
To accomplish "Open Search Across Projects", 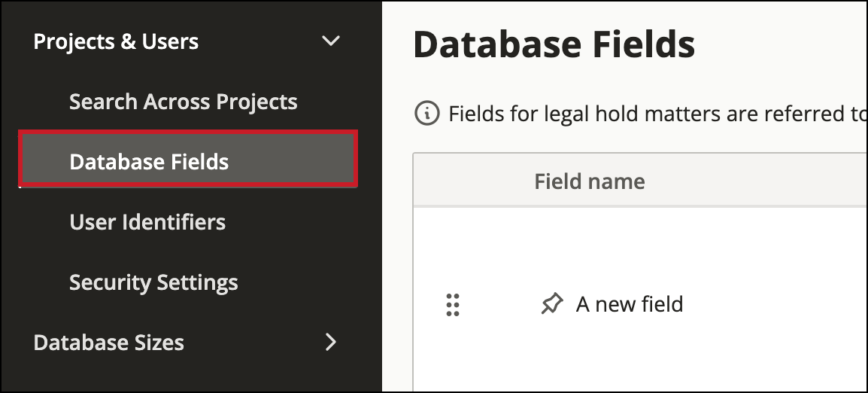I will pos(184,102).
